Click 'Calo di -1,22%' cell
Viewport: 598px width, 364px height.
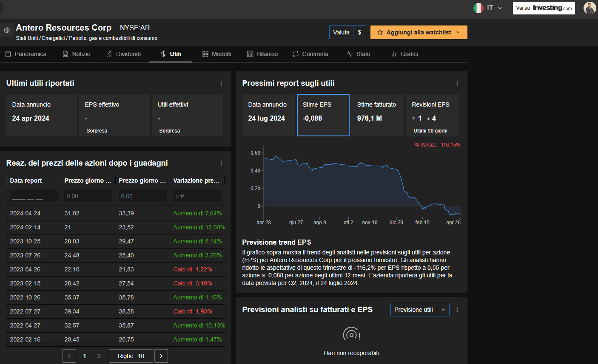[x=193, y=269]
